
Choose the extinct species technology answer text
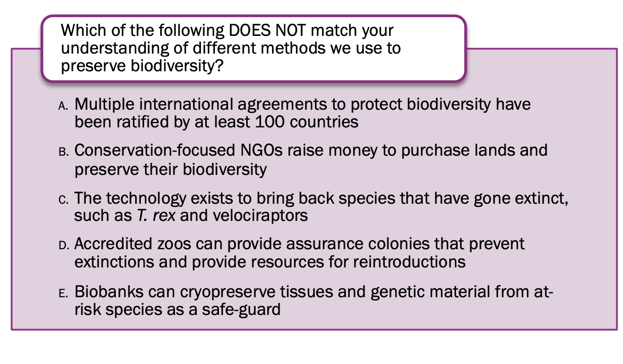(x=322, y=206)
